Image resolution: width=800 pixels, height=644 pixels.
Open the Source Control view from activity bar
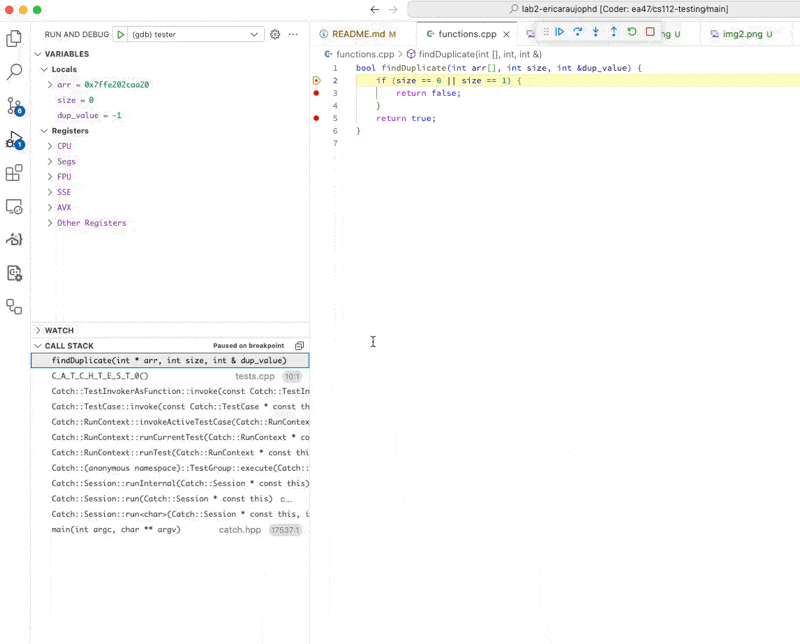(x=15, y=105)
